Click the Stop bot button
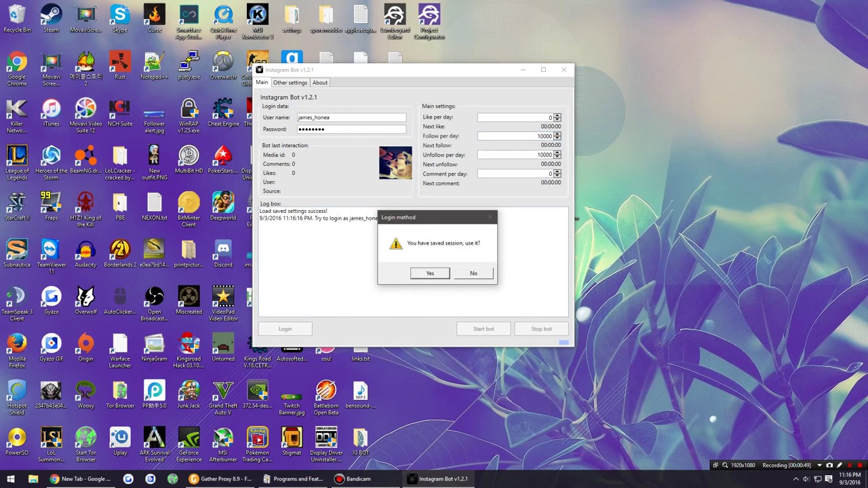 pyautogui.click(x=541, y=329)
